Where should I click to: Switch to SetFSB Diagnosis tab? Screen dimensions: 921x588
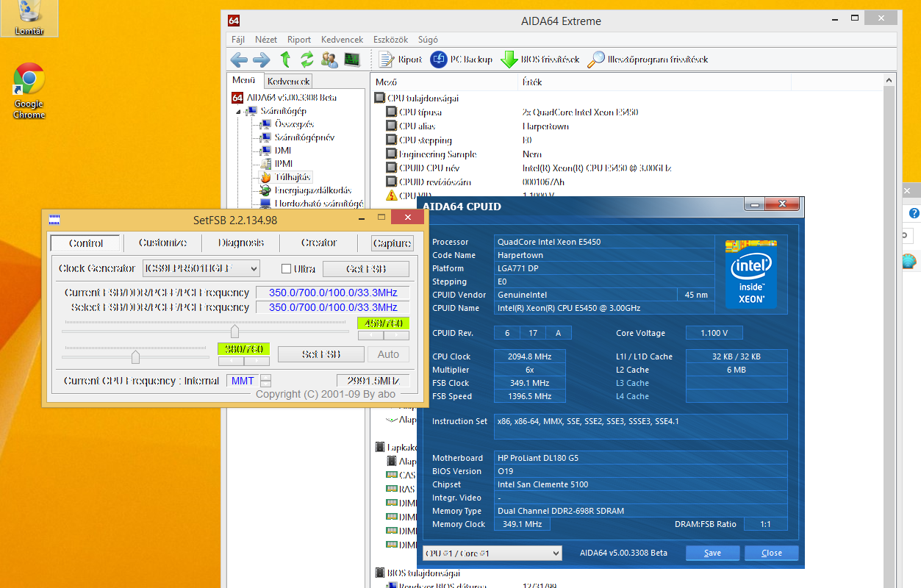point(240,243)
